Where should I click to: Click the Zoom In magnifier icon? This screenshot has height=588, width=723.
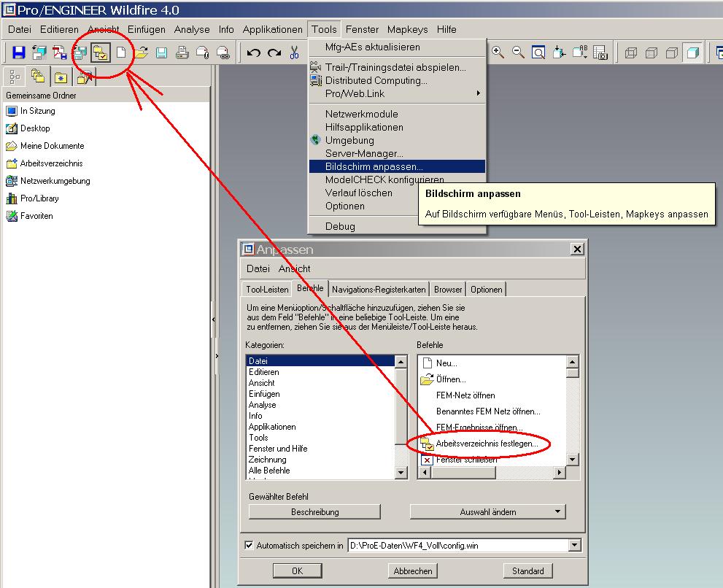498,53
